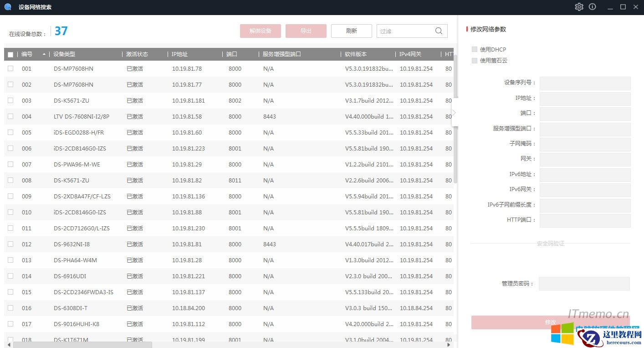Enable the 使用萤石云 checkbox

475,60
